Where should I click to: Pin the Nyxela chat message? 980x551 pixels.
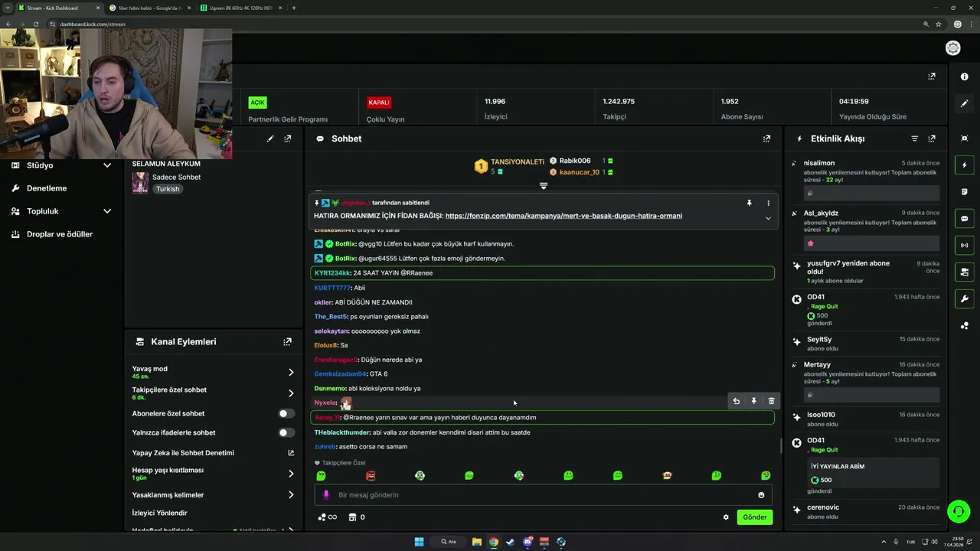[x=753, y=401]
